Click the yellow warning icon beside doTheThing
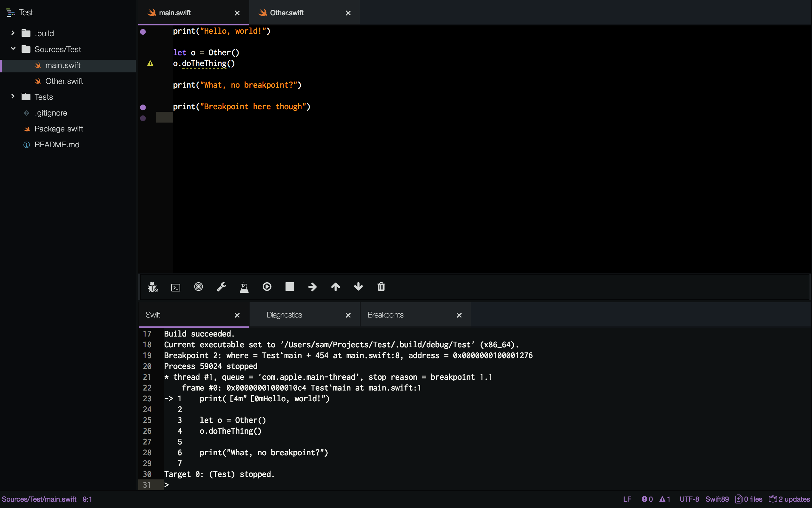 point(150,63)
